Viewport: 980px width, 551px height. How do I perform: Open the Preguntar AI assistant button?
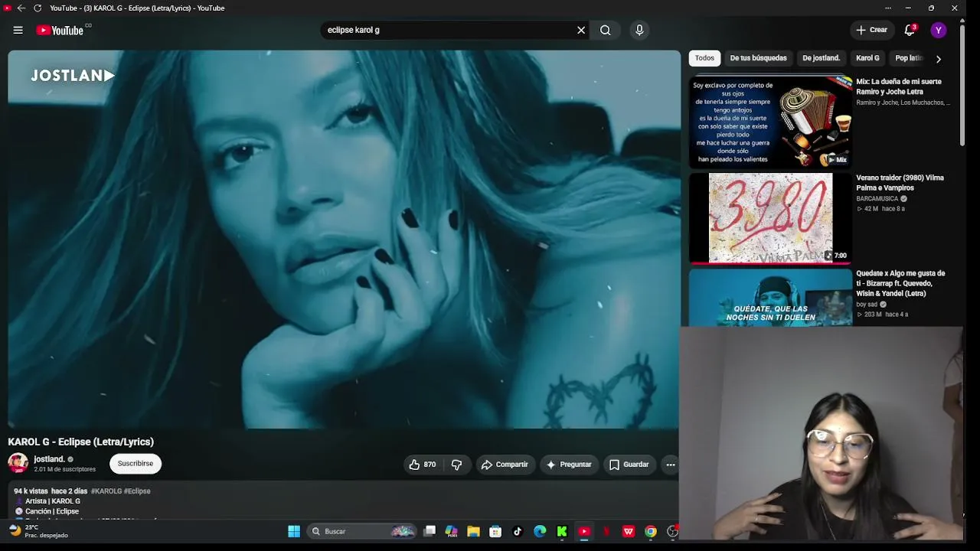568,465
